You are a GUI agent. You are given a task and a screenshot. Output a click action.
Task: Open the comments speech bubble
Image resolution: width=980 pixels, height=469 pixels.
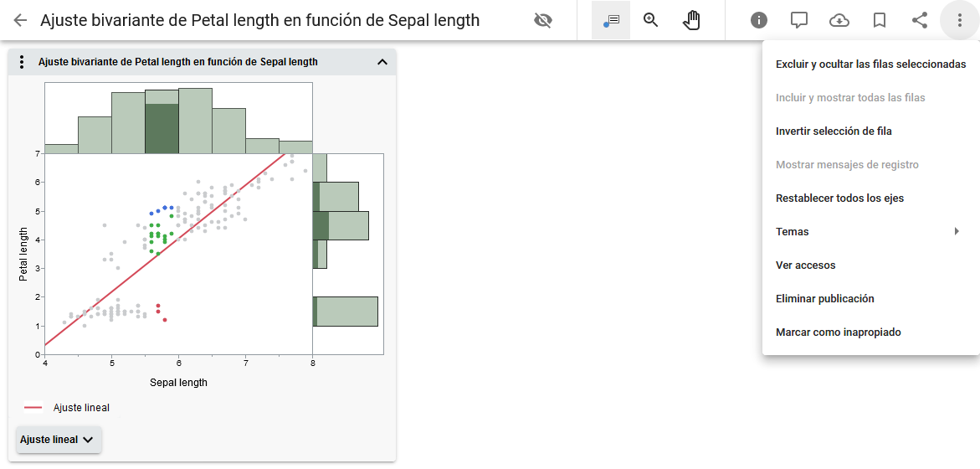799,20
